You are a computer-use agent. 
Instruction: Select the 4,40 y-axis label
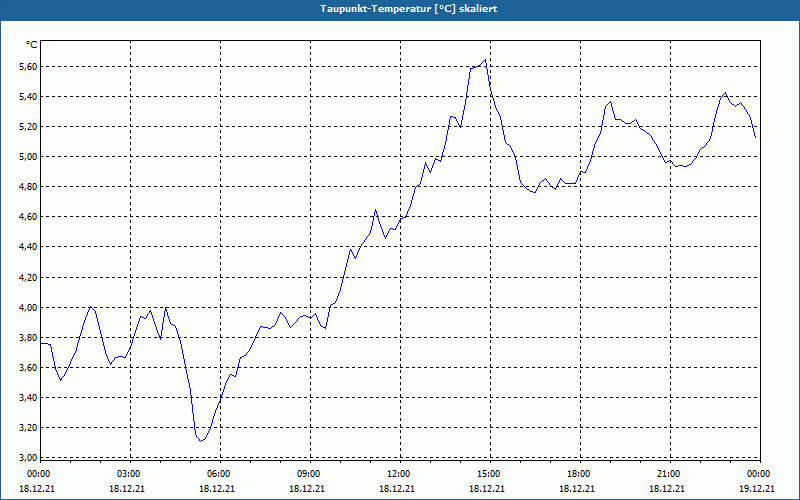(29, 247)
